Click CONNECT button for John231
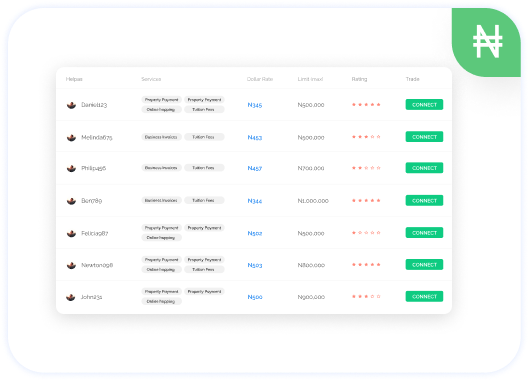The width and height of the screenshot is (529, 381). point(424,296)
